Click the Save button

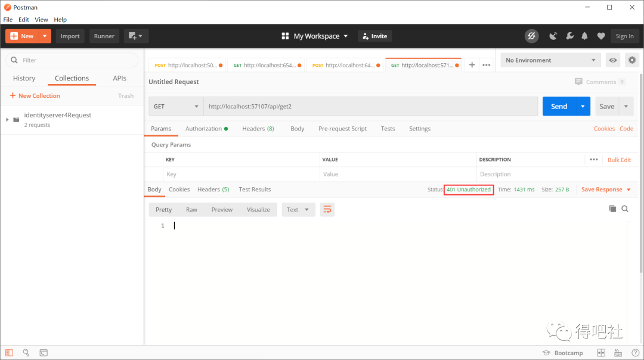[x=606, y=106]
